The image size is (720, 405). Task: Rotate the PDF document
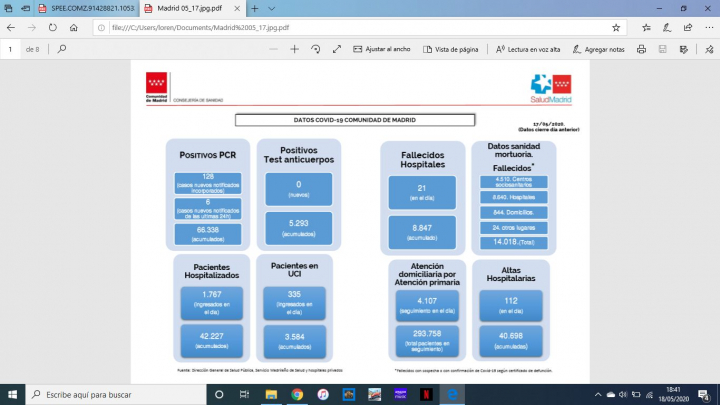pyautogui.click(x=316, y=48)
